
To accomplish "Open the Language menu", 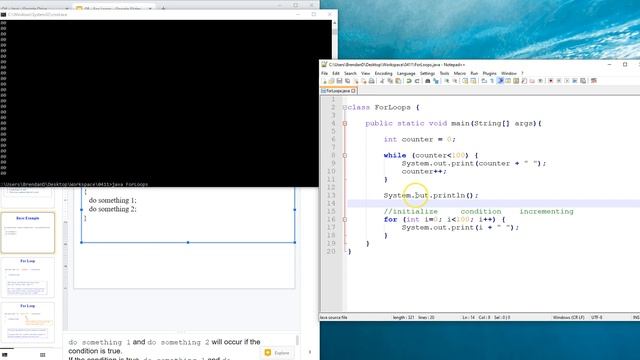I will pos(406,73).
